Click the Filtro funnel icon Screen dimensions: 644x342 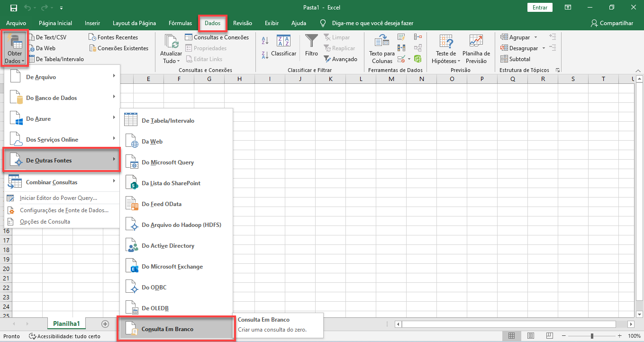click(x=311, y=41)
